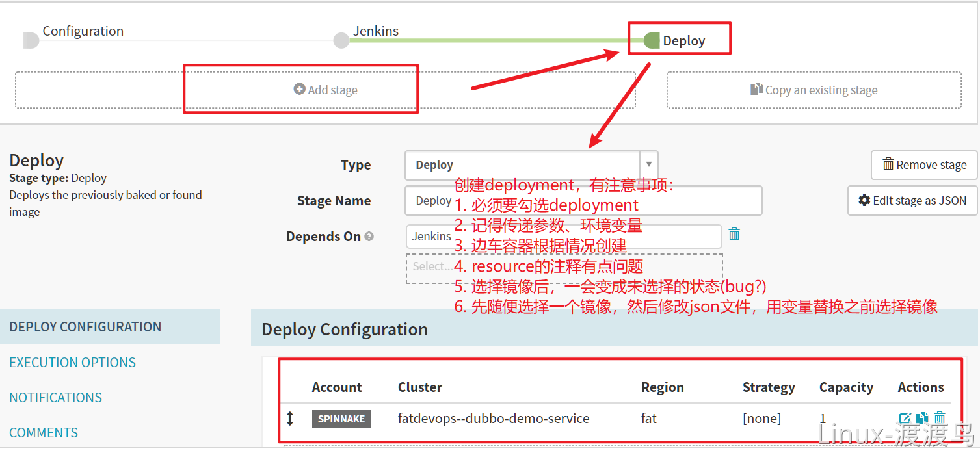This screenshot has height=453, width=980.
Task: Delete the fatdevops--dubbo-demo-service cluster
Action: click(940, 419)
